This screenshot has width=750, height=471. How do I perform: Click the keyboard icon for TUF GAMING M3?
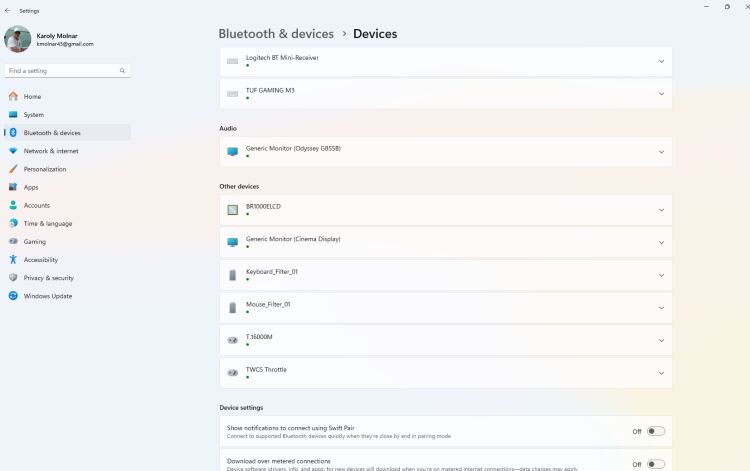pos(232,94)
